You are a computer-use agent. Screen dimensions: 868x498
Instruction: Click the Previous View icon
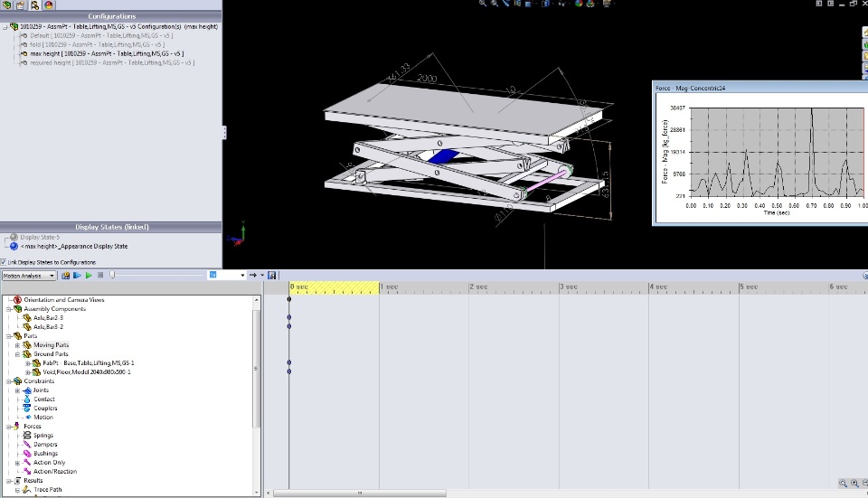click(505, 3)
